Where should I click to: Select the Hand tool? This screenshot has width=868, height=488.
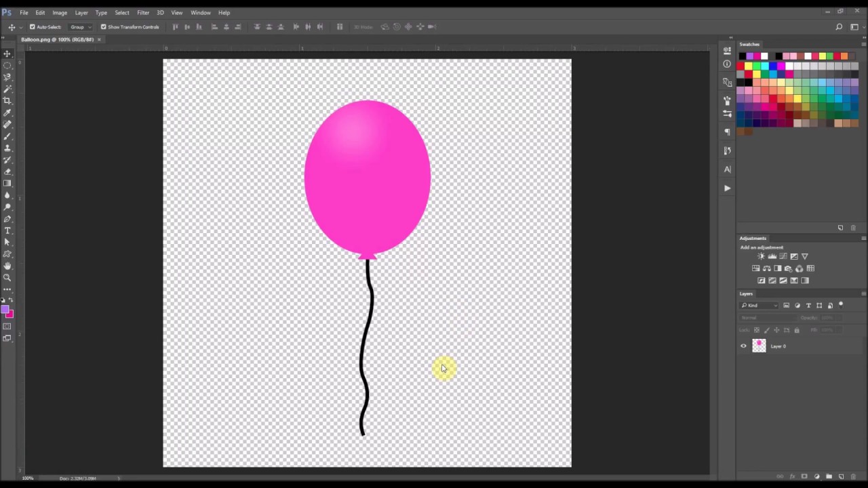[x=7, y=266]
